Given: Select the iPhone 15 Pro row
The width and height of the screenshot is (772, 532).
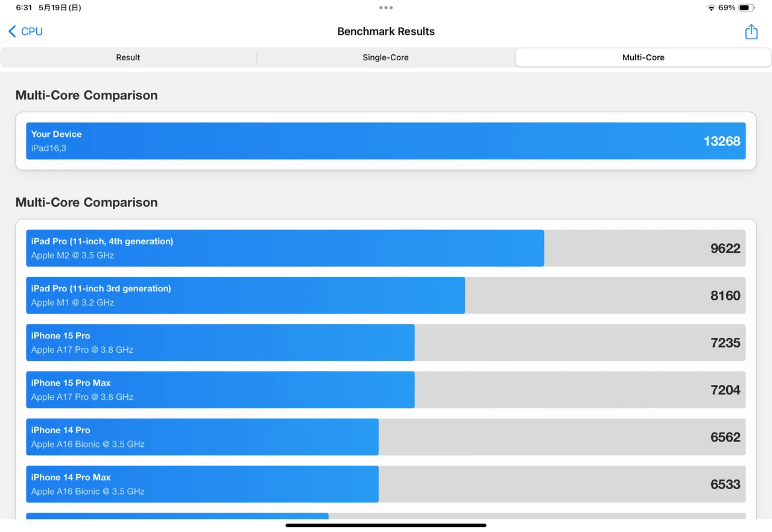Looking at the screenshot, I should click(386, 342).
